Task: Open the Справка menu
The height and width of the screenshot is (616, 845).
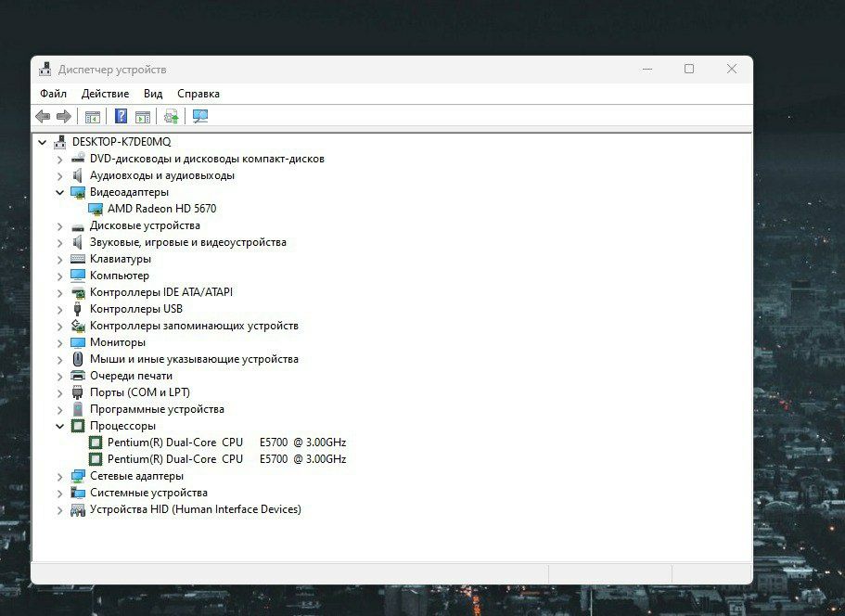Action: point(198,94)
